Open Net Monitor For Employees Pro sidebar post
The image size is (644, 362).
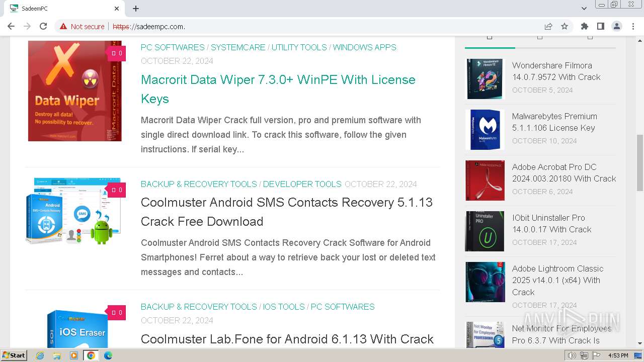[x=562, y=335]
